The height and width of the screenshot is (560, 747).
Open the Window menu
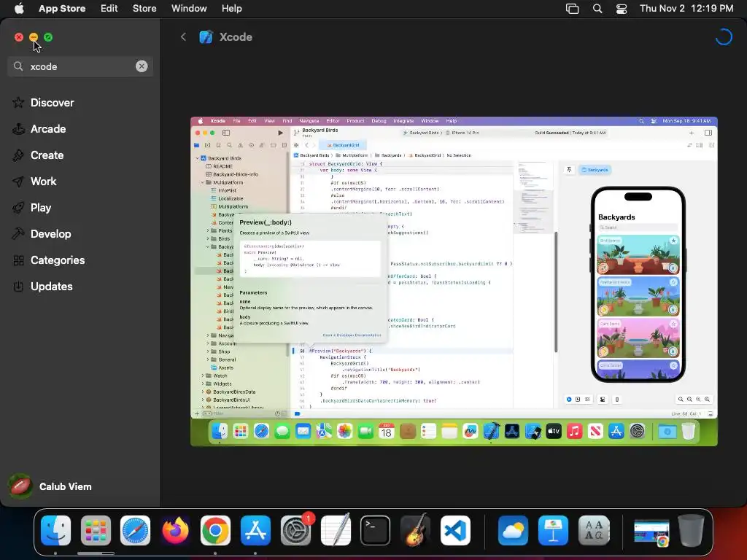pyautogui.click(x=189, y=8)
